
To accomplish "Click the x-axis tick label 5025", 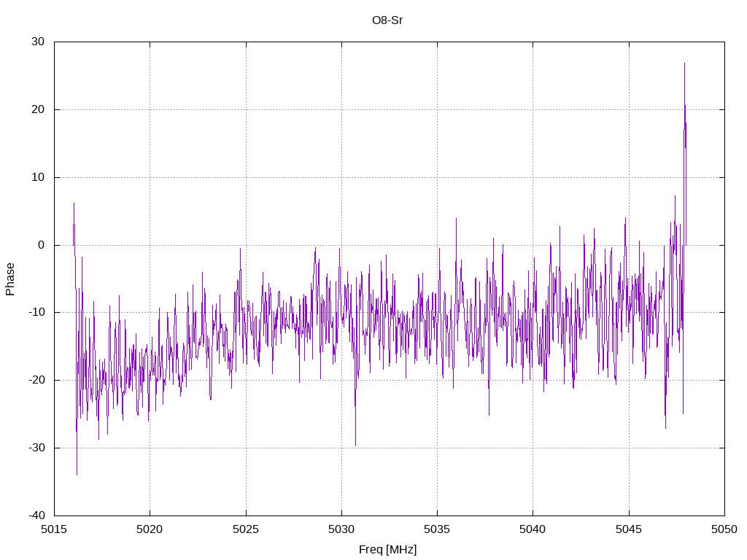I will point(246,529).
